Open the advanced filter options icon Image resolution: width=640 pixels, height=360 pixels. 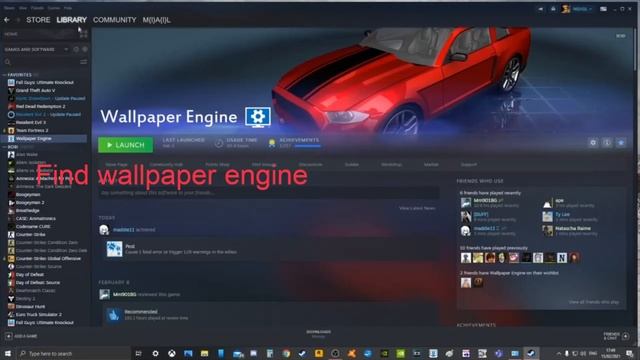(x=83, y=62)
